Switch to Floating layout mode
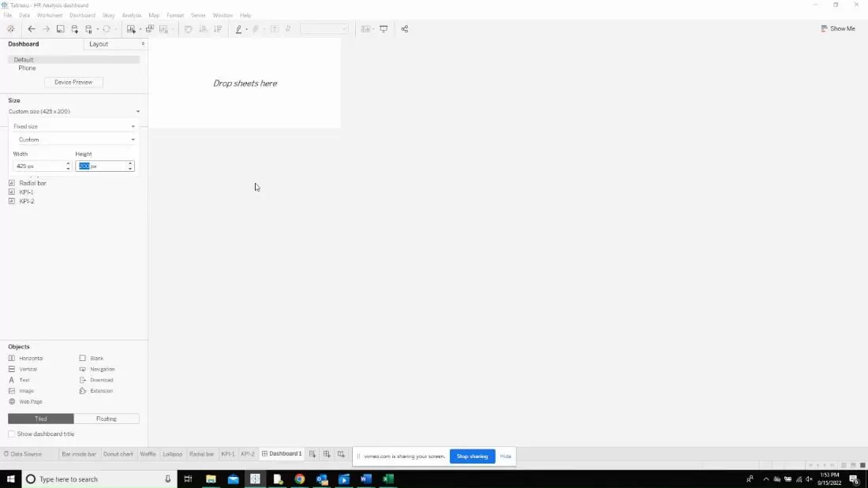The image size is (868, 488). click(x=107, y=419)
